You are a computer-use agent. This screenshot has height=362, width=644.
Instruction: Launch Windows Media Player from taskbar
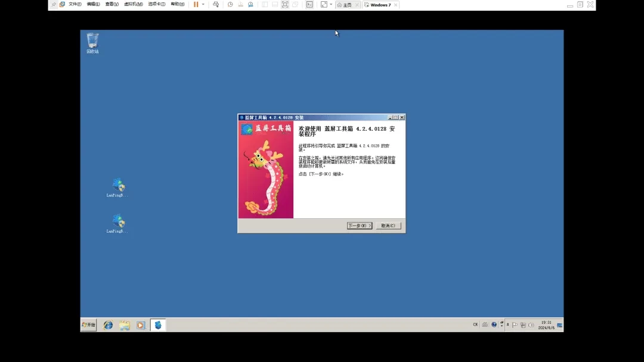pyautogui.click(x=141, y=325)
